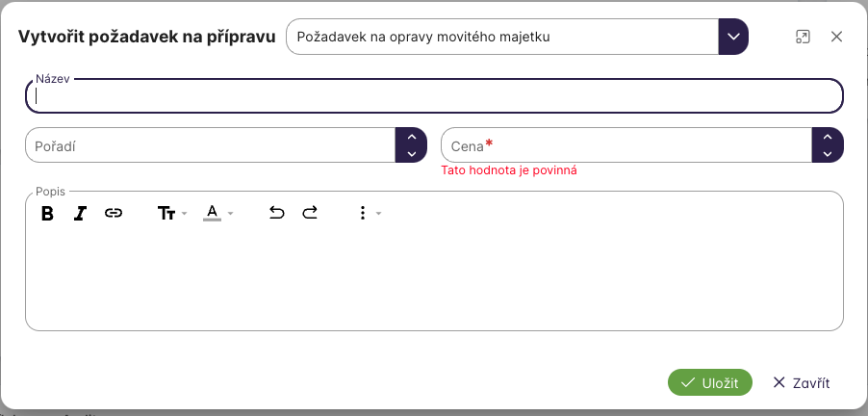The height and width of the screenshot is (416, 868).
Task: Insert a hyperlink in the description
Action: (114, 214)
